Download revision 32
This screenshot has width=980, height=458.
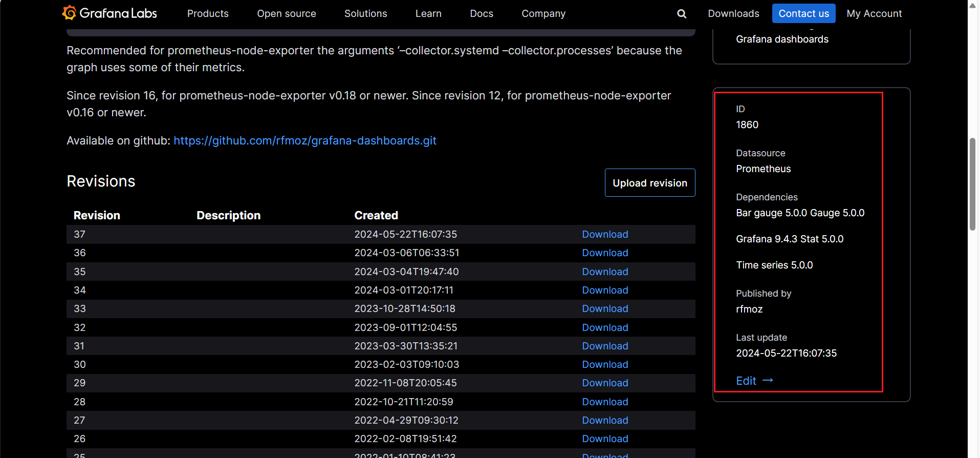point(605,327)
